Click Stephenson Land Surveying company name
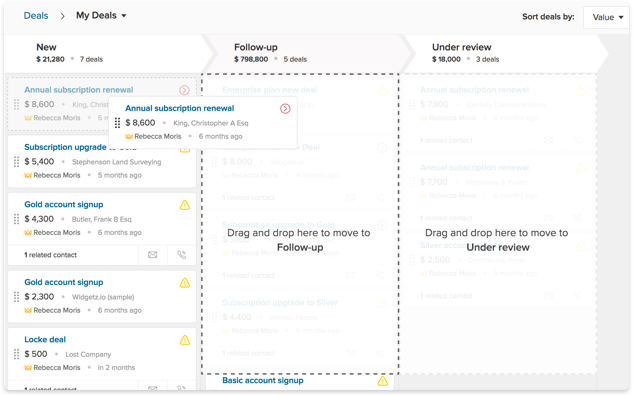This screenshot has width=633, height=396. (117, 162)
